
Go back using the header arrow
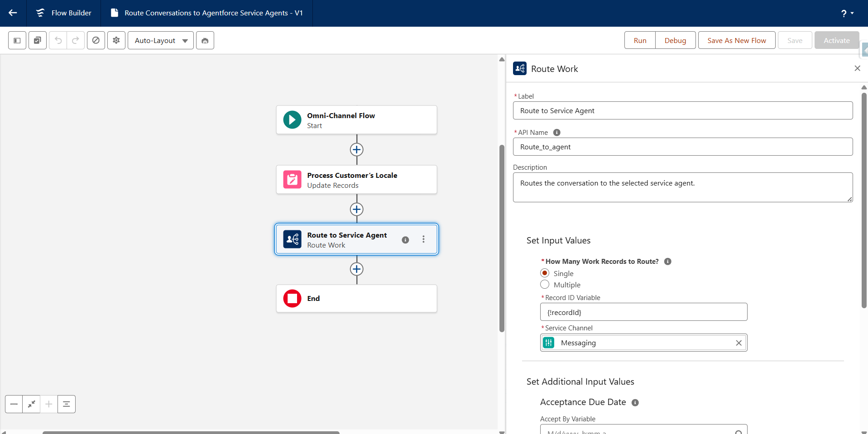[x=13, y=13]
